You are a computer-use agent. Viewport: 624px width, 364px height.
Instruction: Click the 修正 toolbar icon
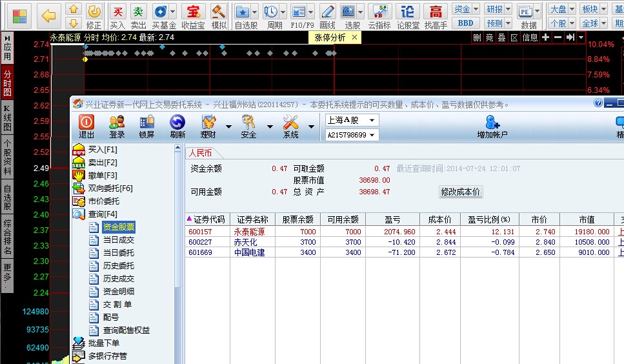coord(94,16)
